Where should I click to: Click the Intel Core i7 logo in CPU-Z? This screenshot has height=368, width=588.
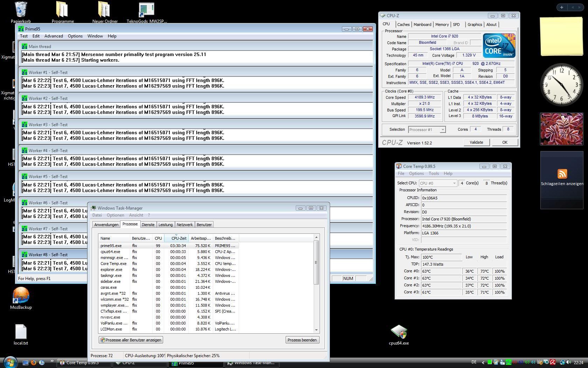click(499, 46)
